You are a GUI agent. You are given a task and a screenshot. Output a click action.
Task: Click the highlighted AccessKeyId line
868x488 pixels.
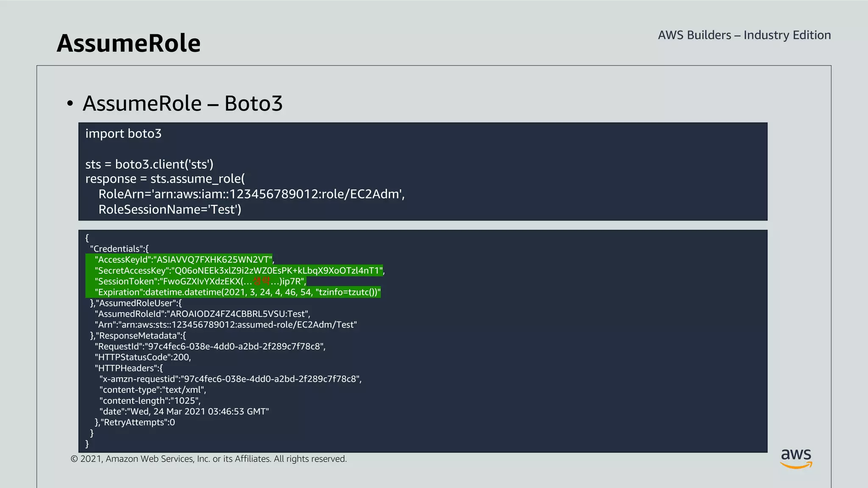[x=184, y=260]
